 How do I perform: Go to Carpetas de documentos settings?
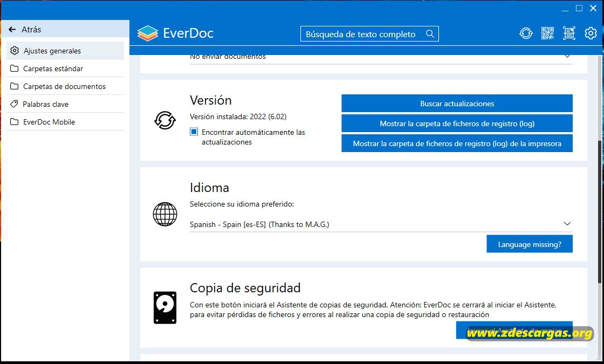pyautogui.click(x=65, y=86)
